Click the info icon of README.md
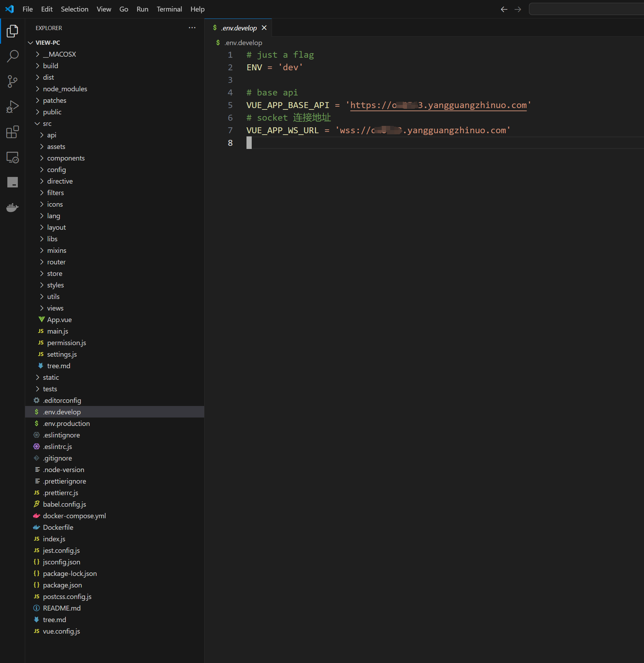The image size is (644, 663). pos(36,608)
